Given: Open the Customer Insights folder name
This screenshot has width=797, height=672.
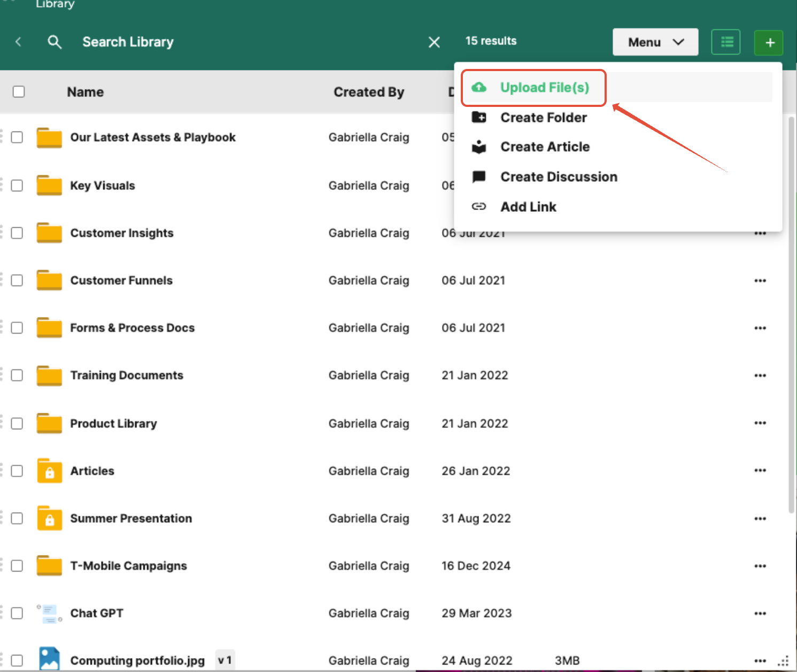Looking at the screenshot, I should [x=122, y=233].
